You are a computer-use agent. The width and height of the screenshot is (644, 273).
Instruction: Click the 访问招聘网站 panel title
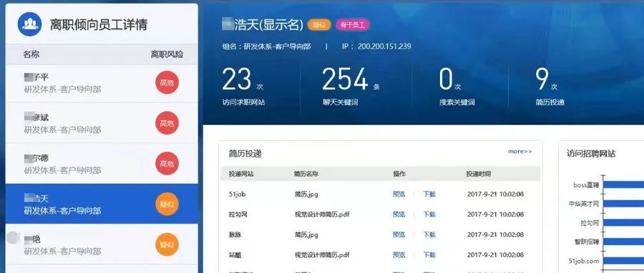(x=591, y=154)
